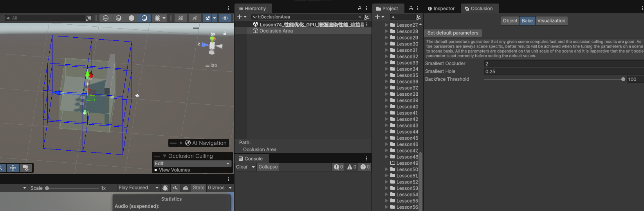The image size is (644, 211).
Task: Clear the Hierarchy search filter
Action: pyautogui.click(x=360, y=17)
